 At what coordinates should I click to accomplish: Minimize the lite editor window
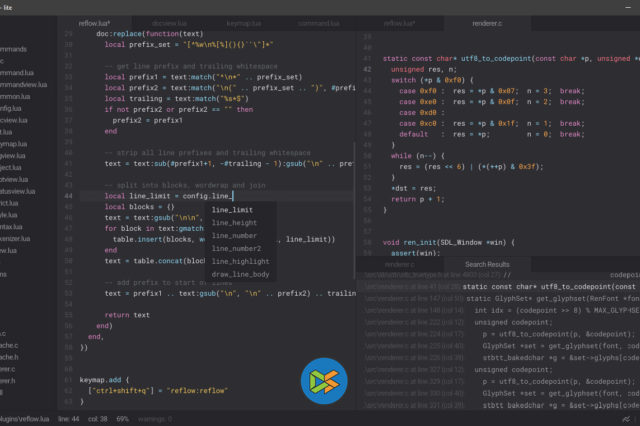point(628,7)
